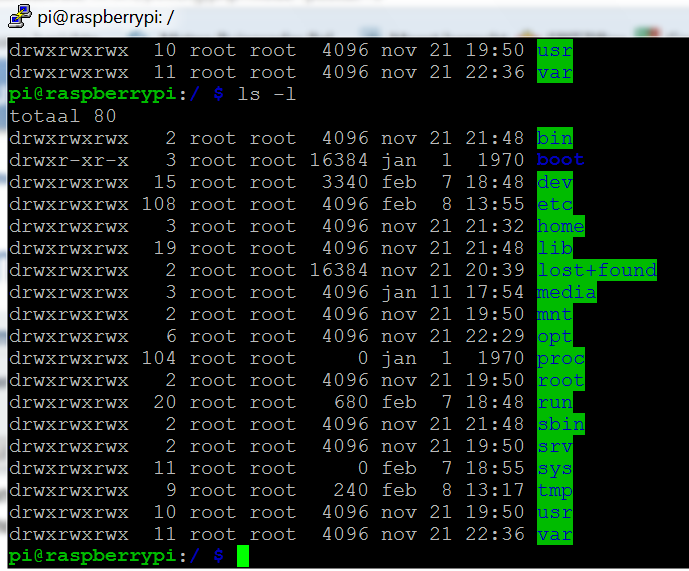Viewport: 689px width, 571px height.
Task: Click the 'lib' directory name
Action: 555,248
